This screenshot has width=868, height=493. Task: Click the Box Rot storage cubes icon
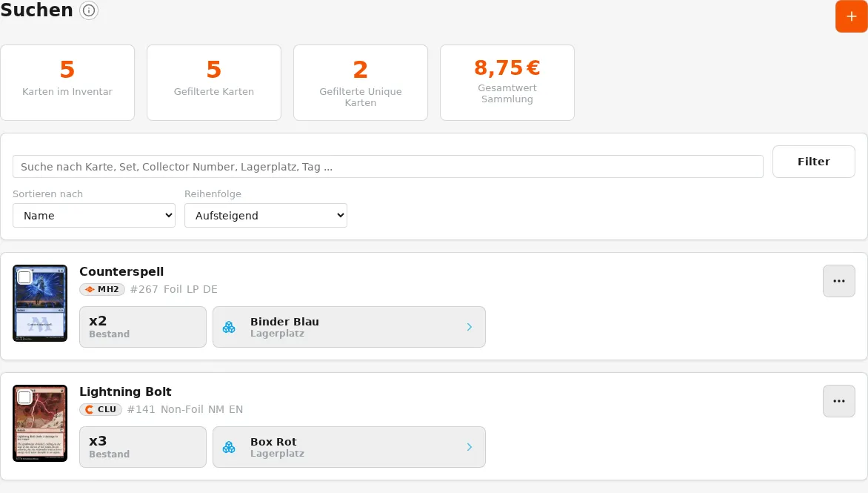click(229, 447)
